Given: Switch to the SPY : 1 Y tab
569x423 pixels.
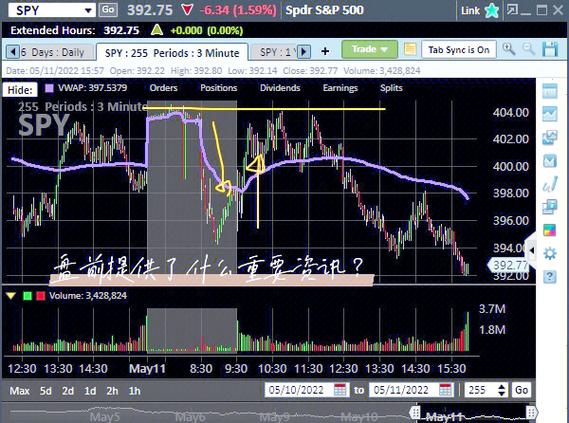Looking at the screenshot, I should tap(274, 52).
